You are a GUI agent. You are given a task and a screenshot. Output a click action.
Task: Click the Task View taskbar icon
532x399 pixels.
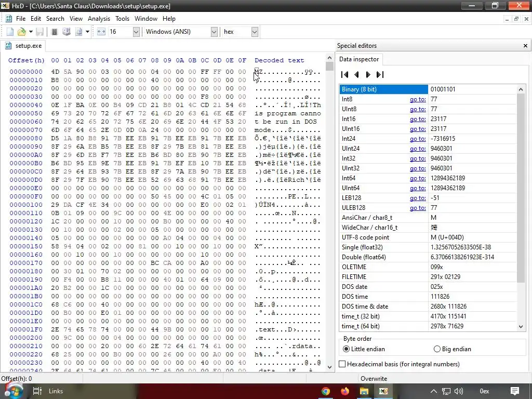[37, 391]
